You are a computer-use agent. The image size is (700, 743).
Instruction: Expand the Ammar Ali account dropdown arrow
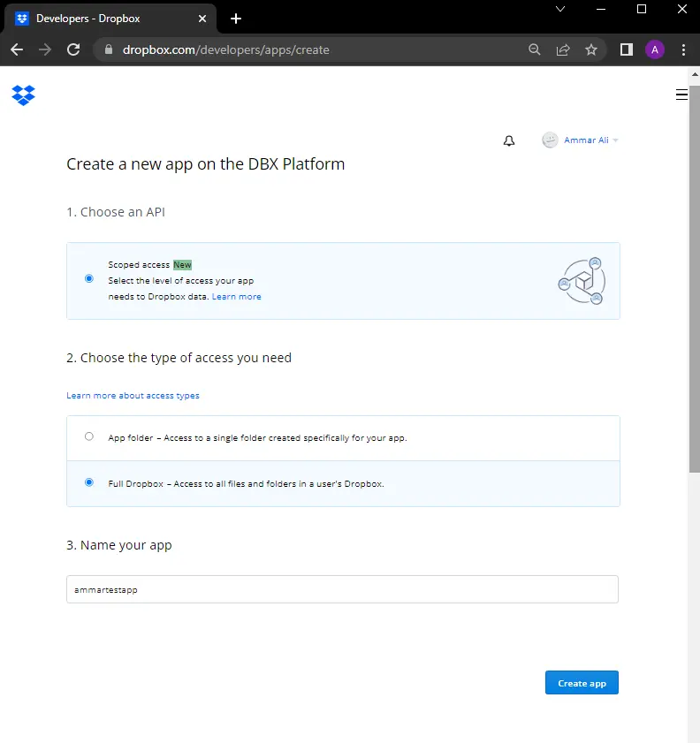coord(615,140)
